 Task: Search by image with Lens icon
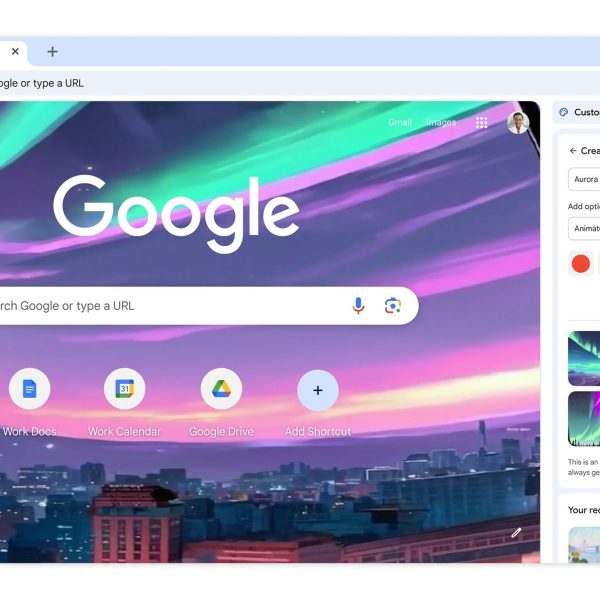(x=393, y=306)
